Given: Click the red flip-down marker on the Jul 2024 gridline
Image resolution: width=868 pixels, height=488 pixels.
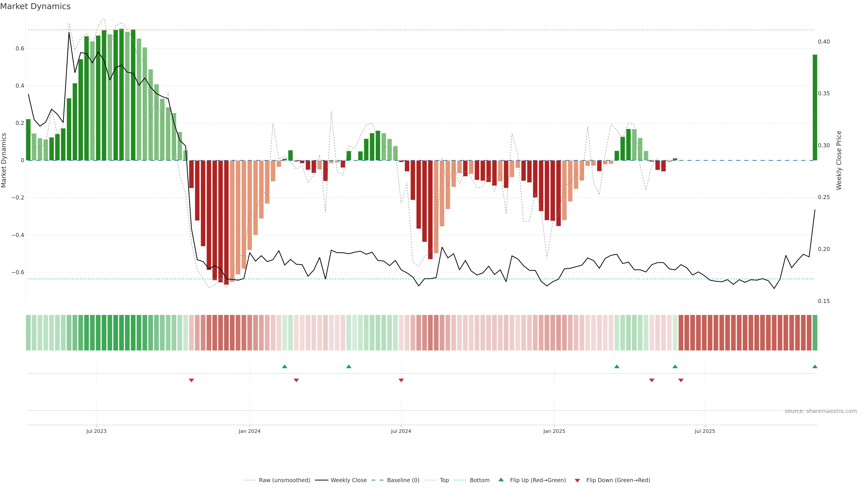Looking at the screenshot, I should 401,380.
